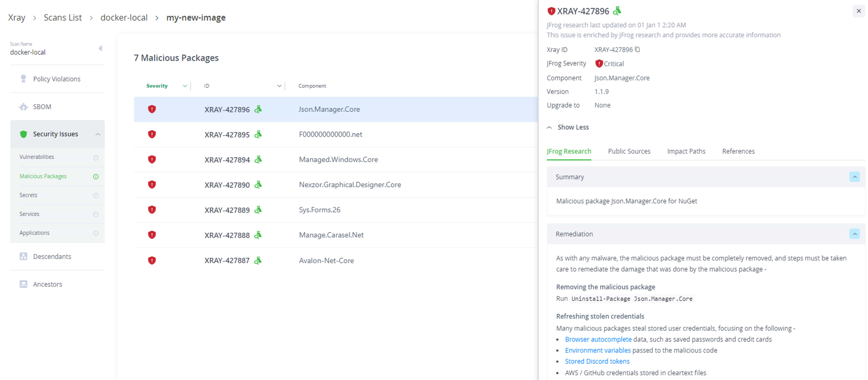Screen dimensions: 868x380
Task: Open the Descendants section
Action: click(58, 256)
